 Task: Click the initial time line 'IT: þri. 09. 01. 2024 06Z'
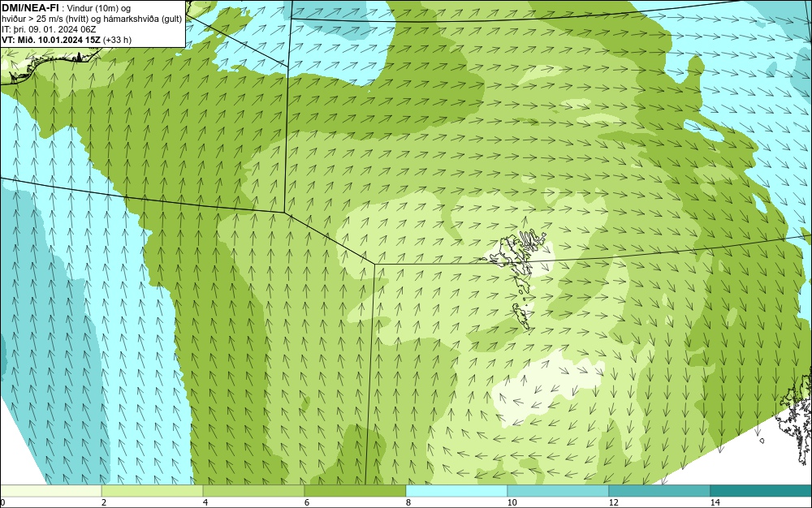click(49, 29)
